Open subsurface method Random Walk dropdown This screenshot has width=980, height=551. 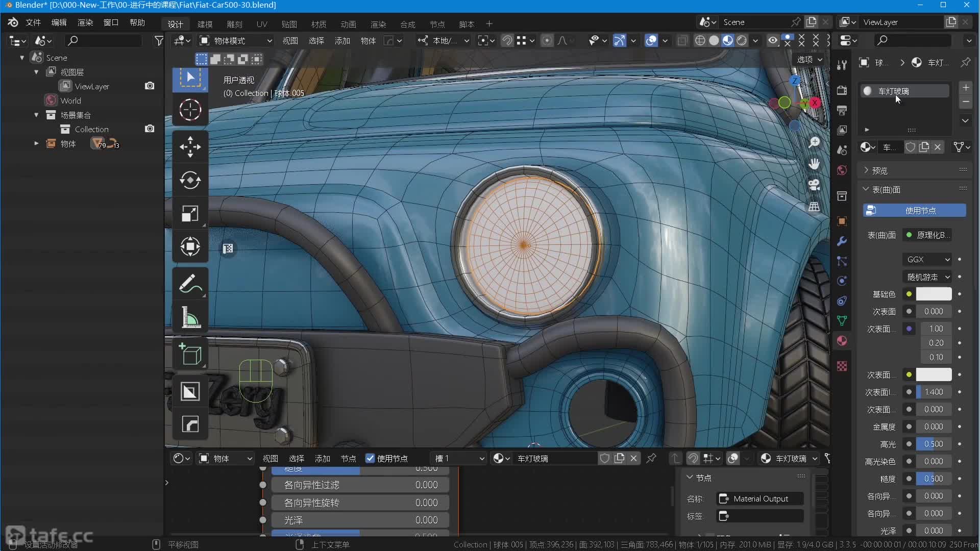pyautogui.click(x=926, y=277)
